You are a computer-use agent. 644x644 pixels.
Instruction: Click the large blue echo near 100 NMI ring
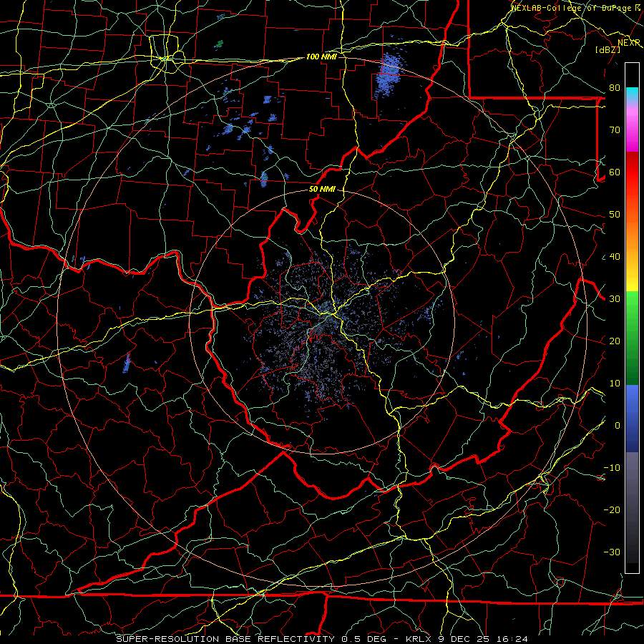(x=387, y=74)
